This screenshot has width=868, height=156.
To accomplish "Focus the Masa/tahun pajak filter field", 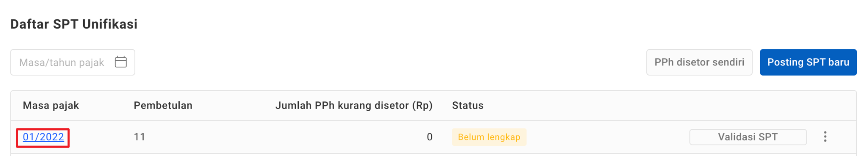I will click(72, 62).
